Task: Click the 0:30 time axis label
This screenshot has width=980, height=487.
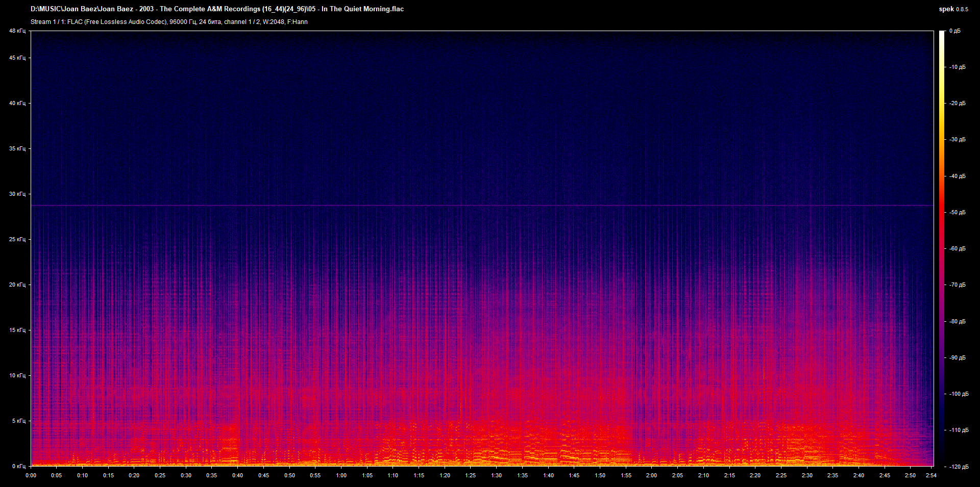Action: pos(186,476)
